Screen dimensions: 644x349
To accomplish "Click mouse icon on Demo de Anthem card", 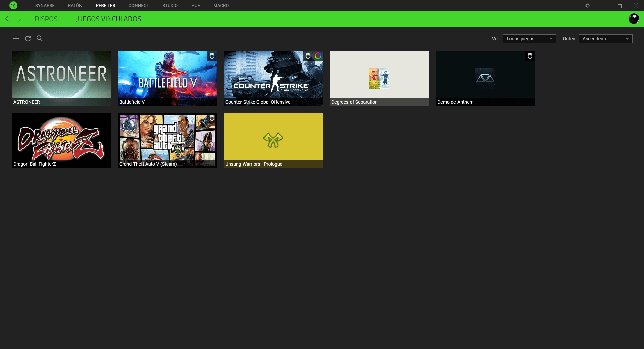I will [x=530, y=56].
